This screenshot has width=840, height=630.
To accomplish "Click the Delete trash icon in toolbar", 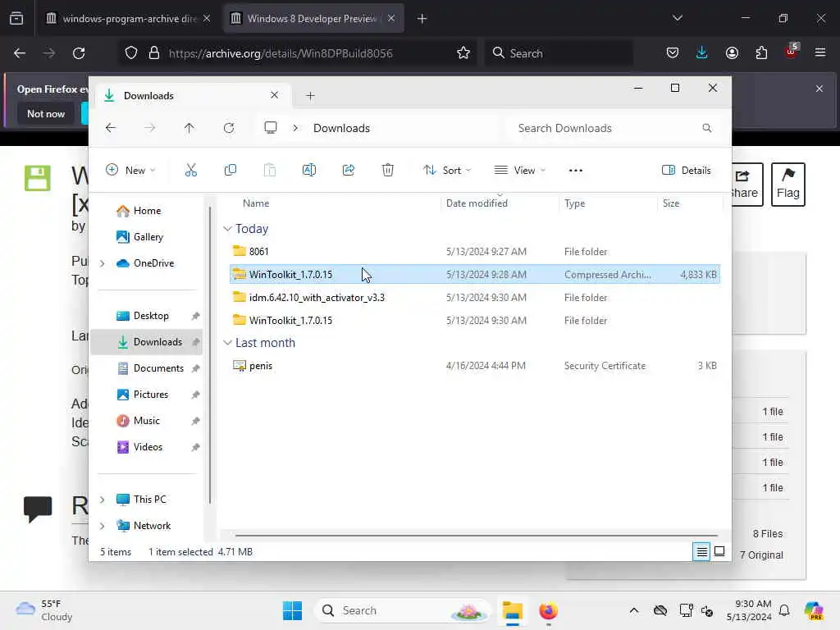I will tap(388, 171).
